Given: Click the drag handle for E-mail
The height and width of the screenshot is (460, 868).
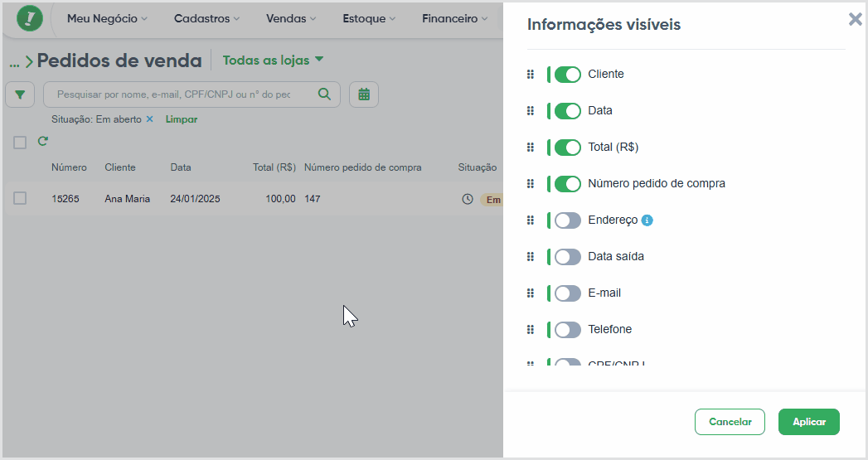Looking at the screenshot, I should click(531, 293).
